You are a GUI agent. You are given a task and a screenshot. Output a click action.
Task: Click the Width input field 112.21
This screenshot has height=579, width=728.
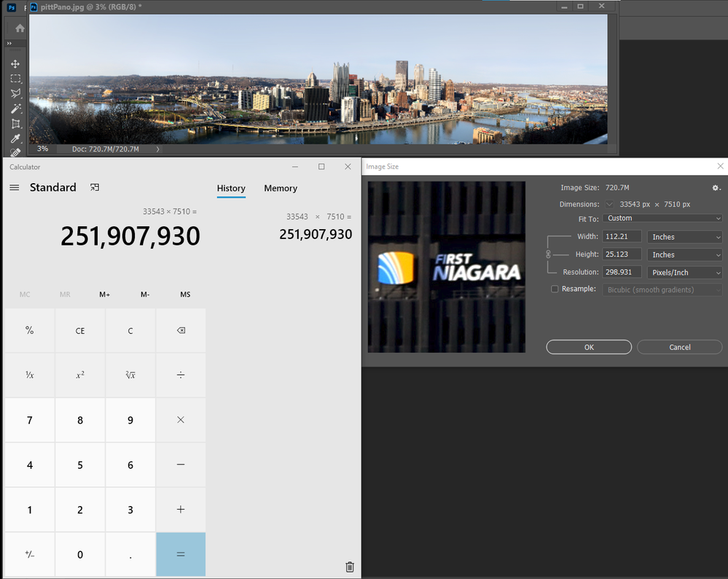[x=622, y=236]
